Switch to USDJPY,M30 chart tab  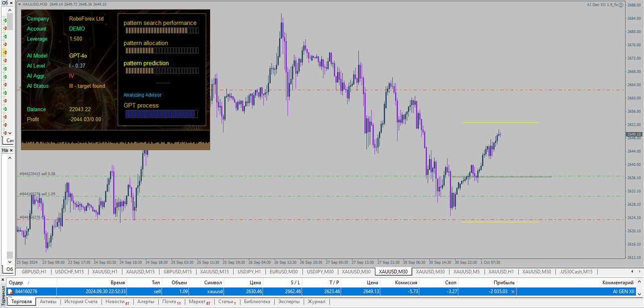point(320,272)
